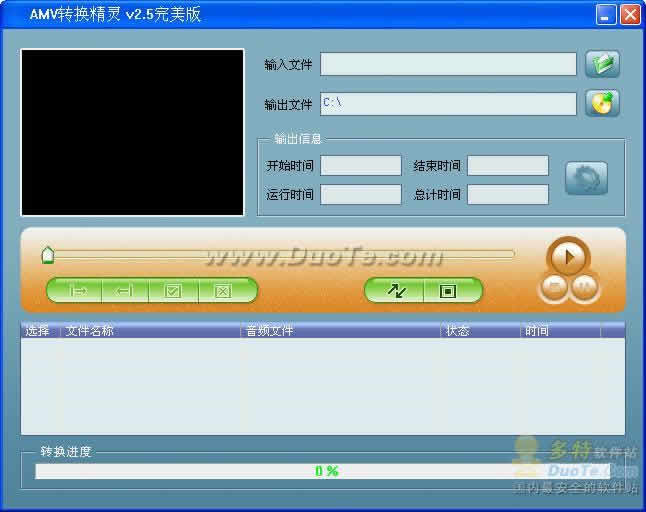Open settings gear in output info
The width and height of the screenshot is (646, 512).
pos(586,178)
